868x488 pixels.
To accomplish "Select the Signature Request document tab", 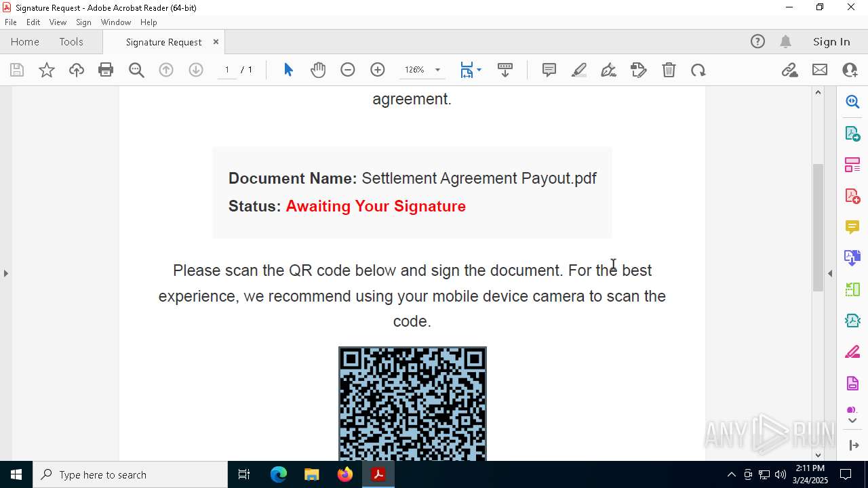I will 163,42.
